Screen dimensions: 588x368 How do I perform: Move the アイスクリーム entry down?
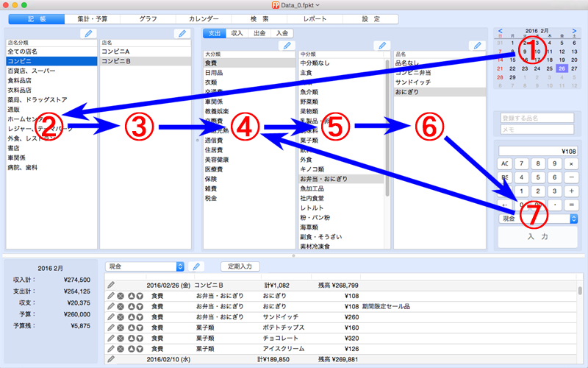pos(139,348)
